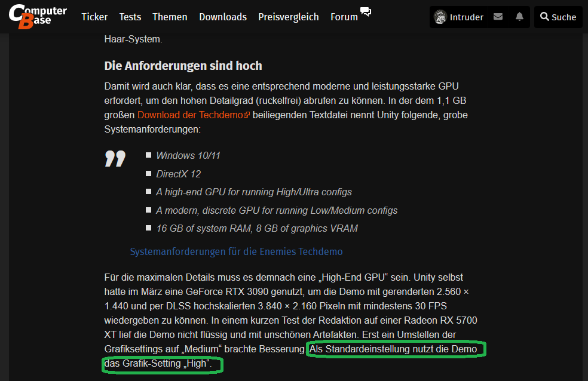Open the ComputerBase logo homepage
The width and height of the screenshot is (588, 381).
click(38, 17)
